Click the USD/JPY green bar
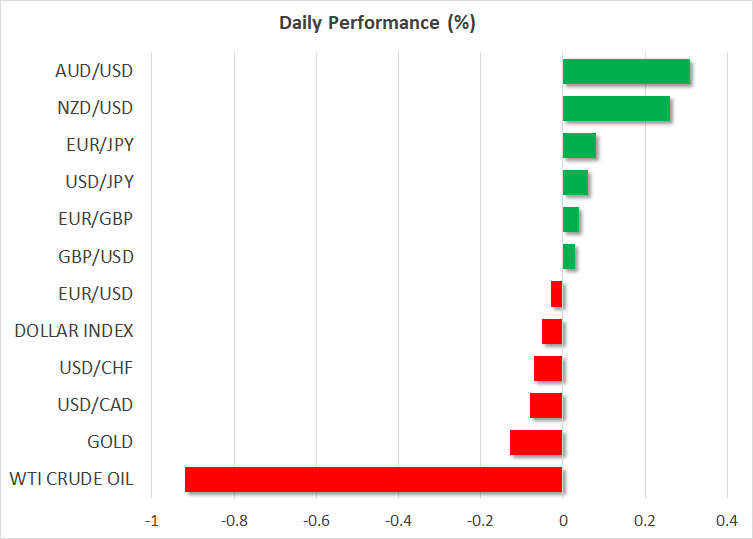This screenshot has height=539, width=753. [575, 182]
